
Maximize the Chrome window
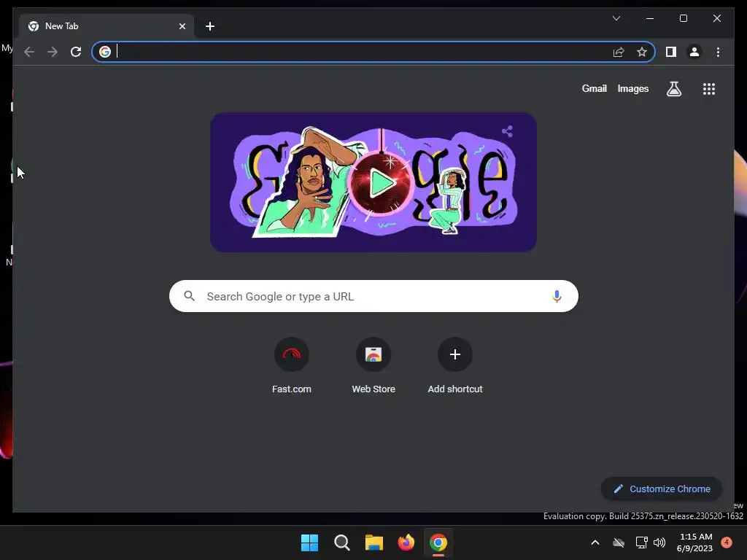[x=683, y=18]
